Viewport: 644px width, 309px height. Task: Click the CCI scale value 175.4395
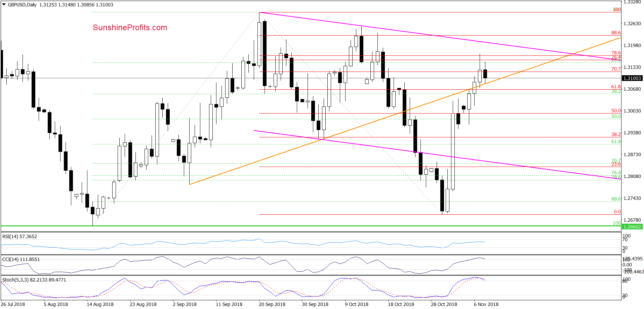(633, 259)
